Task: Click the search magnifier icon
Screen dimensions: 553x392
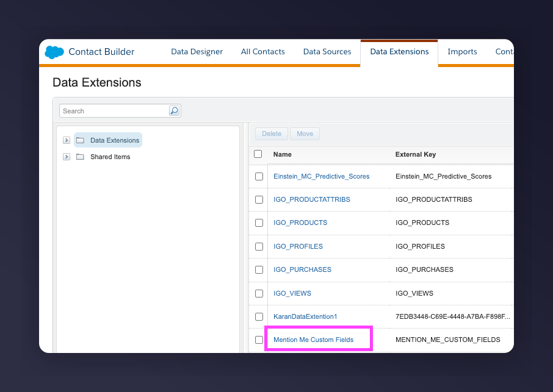Action: 174,110
